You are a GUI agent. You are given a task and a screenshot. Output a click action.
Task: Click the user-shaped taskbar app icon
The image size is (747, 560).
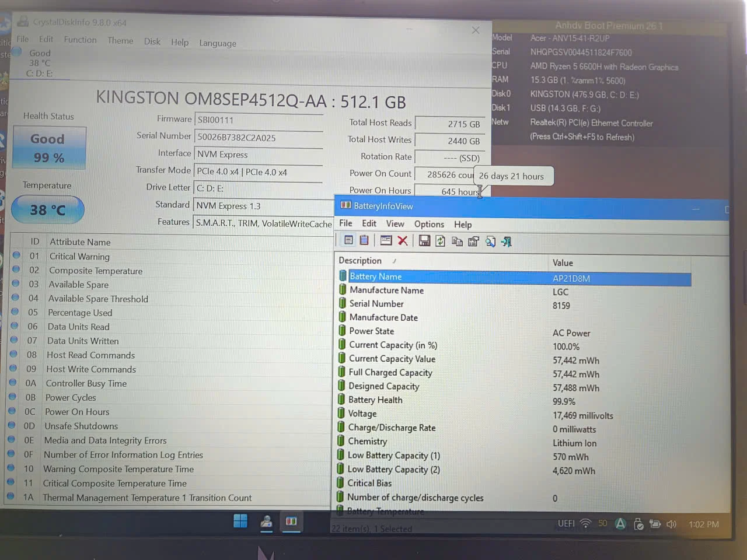(x=266, y=521)
